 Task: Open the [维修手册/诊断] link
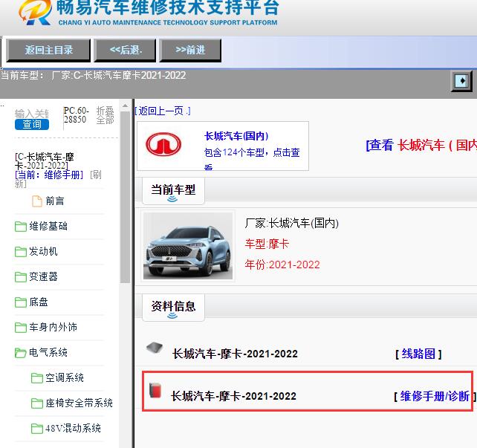coord(435,396)
